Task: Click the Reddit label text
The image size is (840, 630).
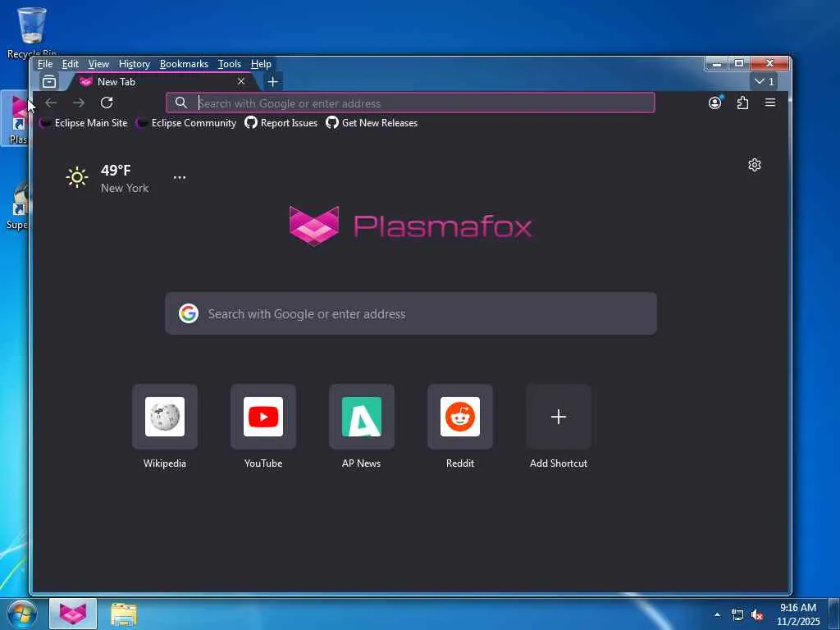Action: click(460, 463)
